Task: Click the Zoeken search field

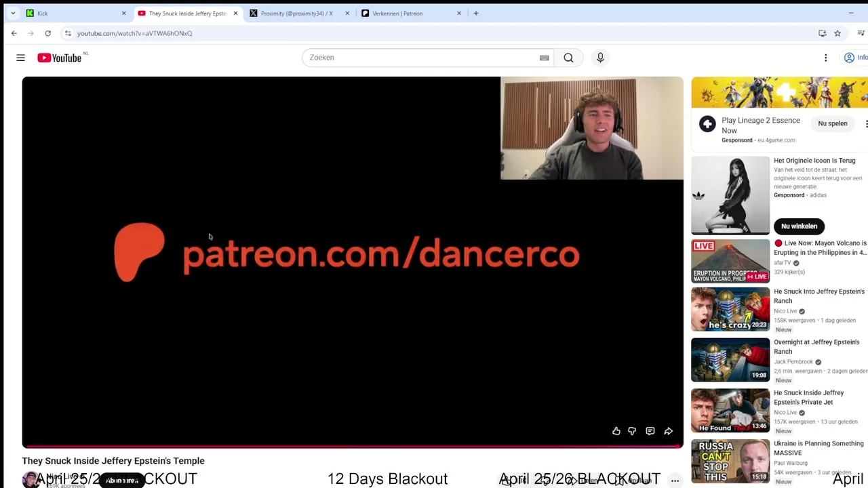Action: (x=420, y=58)
